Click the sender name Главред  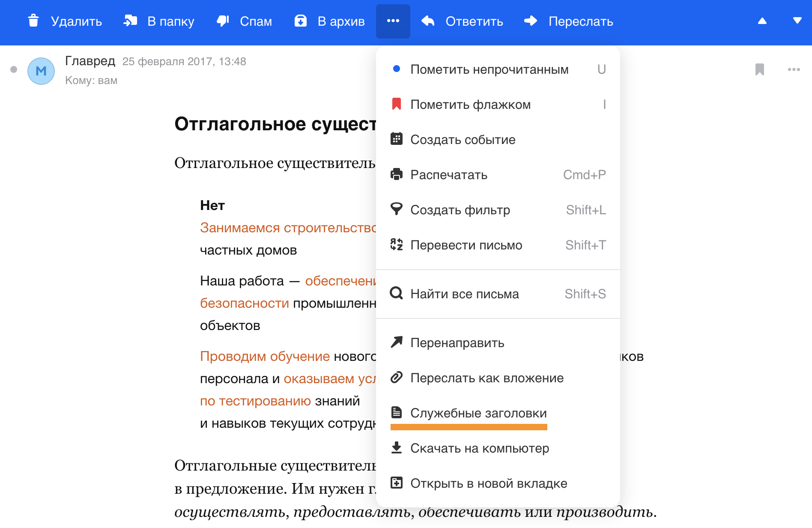[x=90, y=61]
